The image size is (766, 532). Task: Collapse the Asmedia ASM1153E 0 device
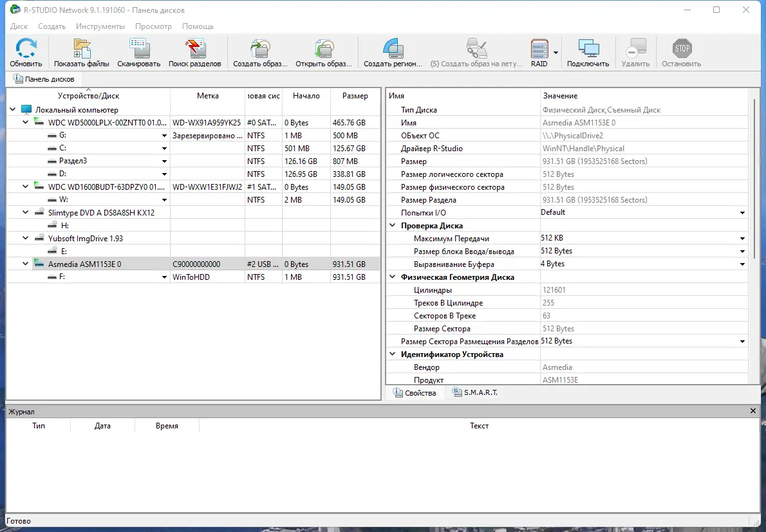25,264
